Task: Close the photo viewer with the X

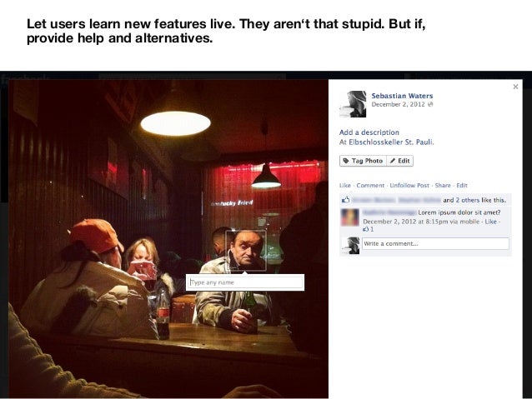Action: (x=515, y=87)
